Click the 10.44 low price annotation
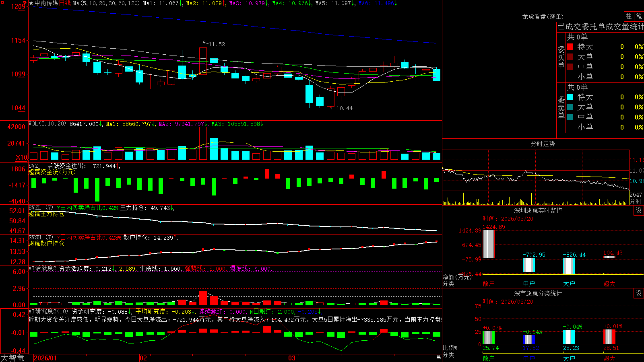The image size is (644, 362). [344, 108]
